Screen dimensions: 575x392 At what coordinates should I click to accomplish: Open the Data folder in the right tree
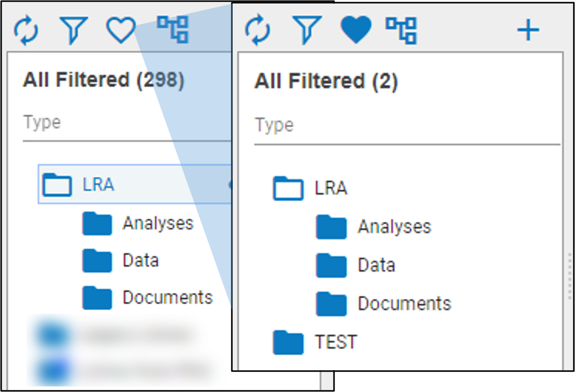pyautogui.click(x=376, y=265)
